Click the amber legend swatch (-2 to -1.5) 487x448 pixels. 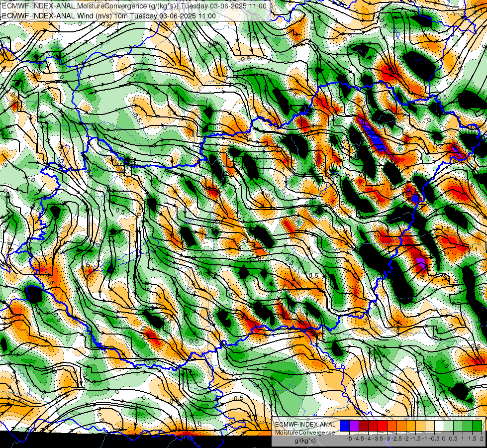coord(411,426)
